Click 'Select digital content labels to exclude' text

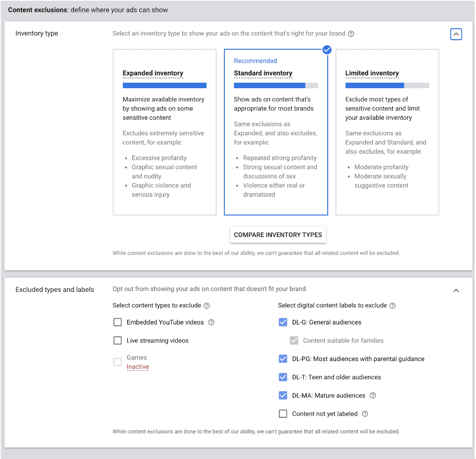333,305
